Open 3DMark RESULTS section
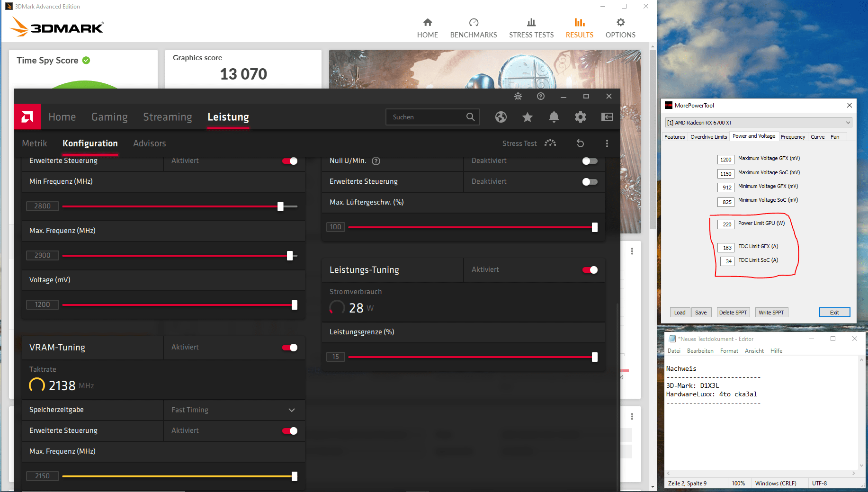This screenshot has width=868, height=492. [x=580, y=28]
